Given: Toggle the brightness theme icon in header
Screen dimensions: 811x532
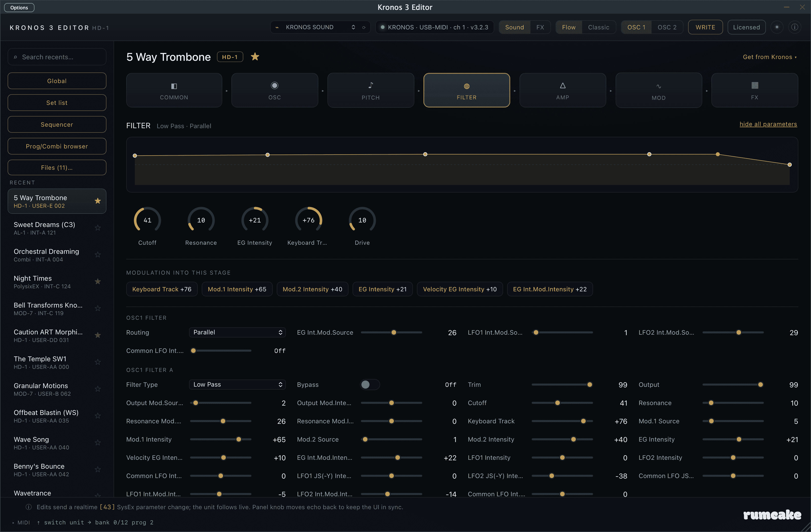Looking at the screenshot, I should pos(777,27).
